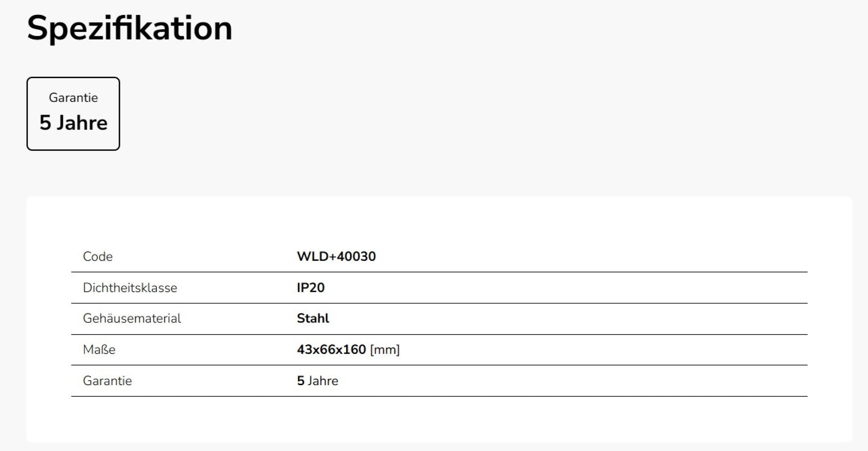Click the Dichtheitsklasse table row
This screenshot has height=451, width=868.
[x=439, y=288]
